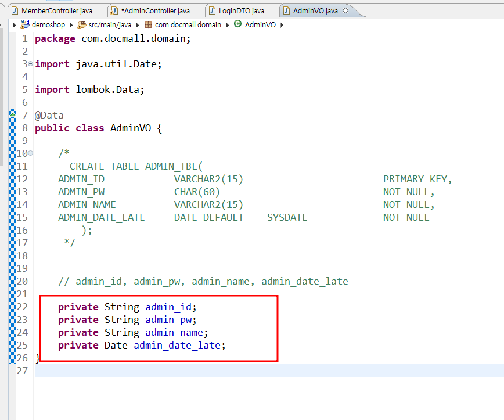
Task: Collapse the comment block fold on line 10
Action: tap(30, 153)
